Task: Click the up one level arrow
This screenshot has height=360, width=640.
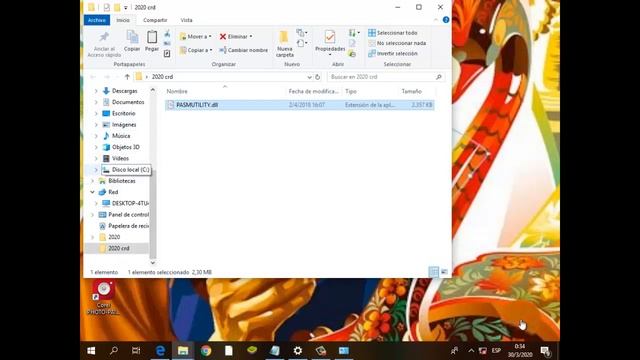Action: tap(127, 77)
